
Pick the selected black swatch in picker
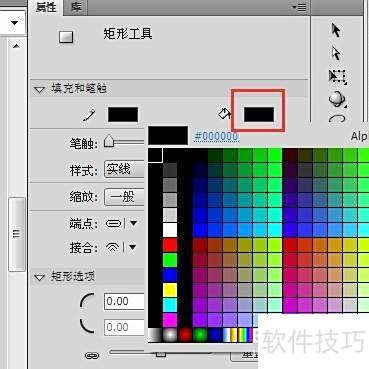click(x=155, y=155)
